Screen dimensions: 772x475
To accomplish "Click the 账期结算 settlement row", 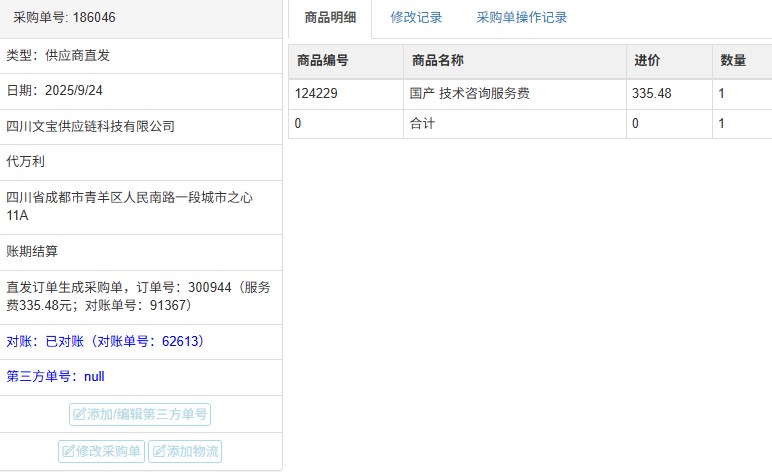I will (39, 252).
